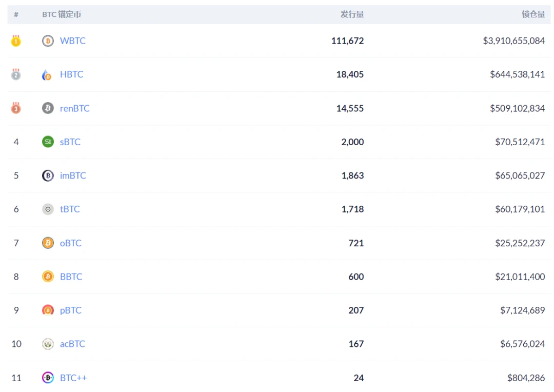Screen dimensions: 554x392
Task: Click the BTC++ coin icon
Action: click(x=48, y=378)
